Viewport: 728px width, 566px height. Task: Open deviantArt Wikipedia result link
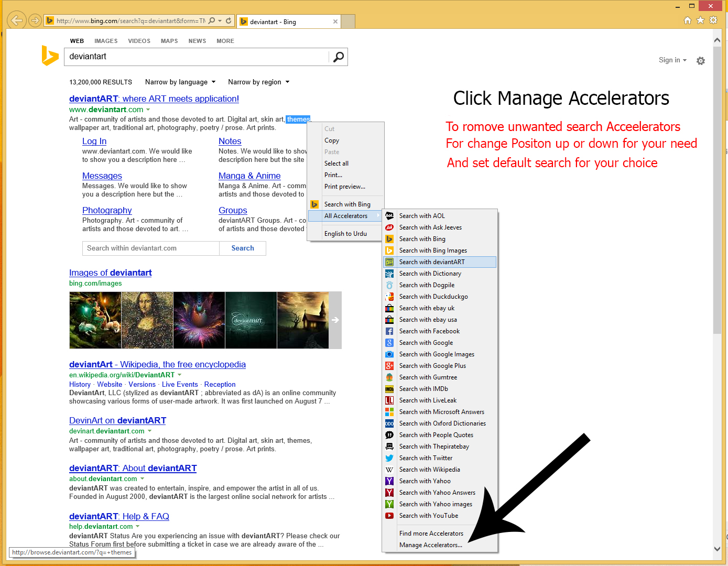tap(157, 364)
